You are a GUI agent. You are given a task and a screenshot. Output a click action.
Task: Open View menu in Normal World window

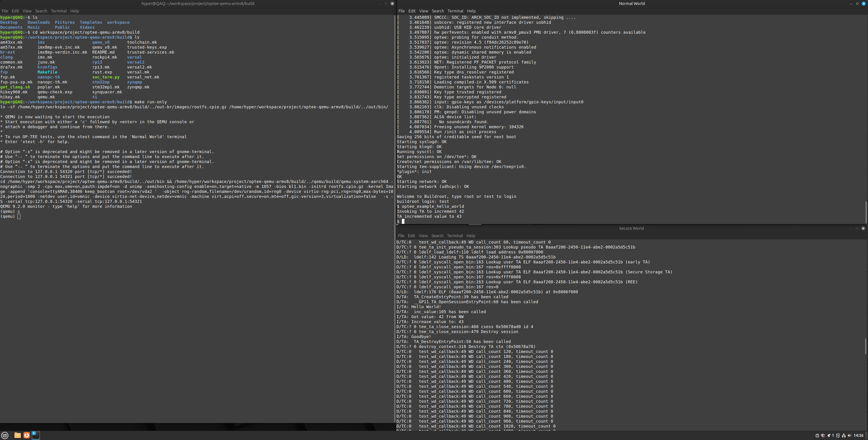tap(424, 11)
